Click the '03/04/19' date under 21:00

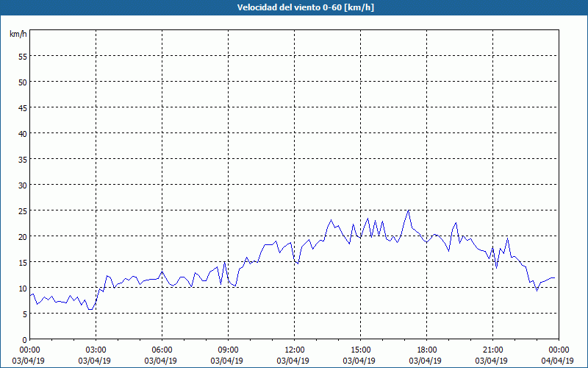(491, 361)
